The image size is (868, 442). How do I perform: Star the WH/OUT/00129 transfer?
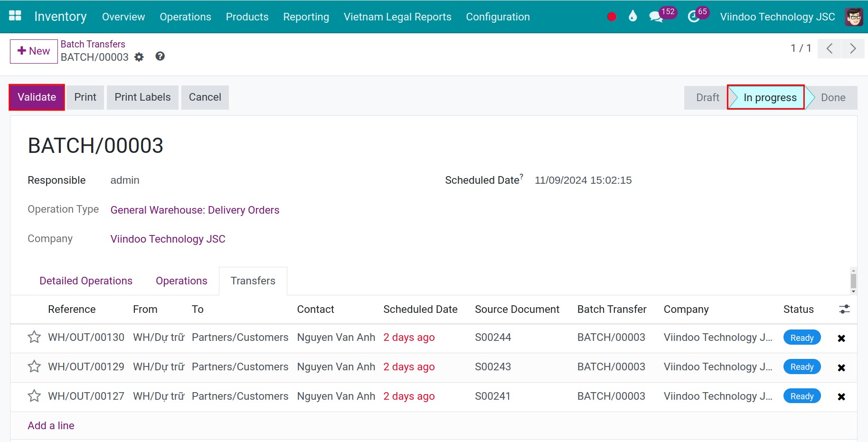(x=34, y=367)
